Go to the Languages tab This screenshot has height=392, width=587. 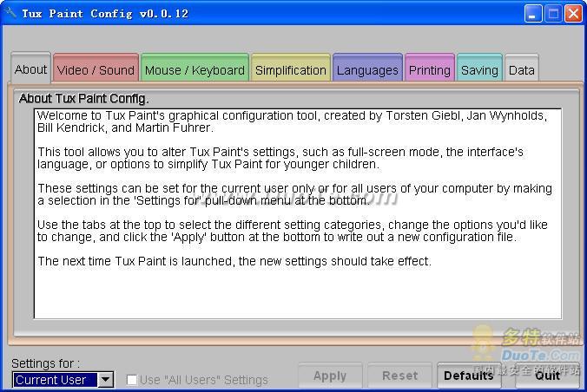[367, 68]
